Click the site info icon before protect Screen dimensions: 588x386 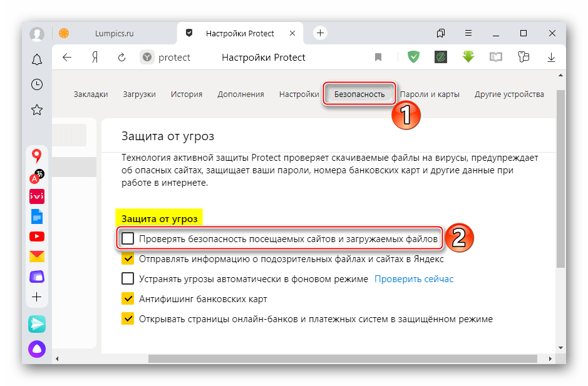click(147, 58)
